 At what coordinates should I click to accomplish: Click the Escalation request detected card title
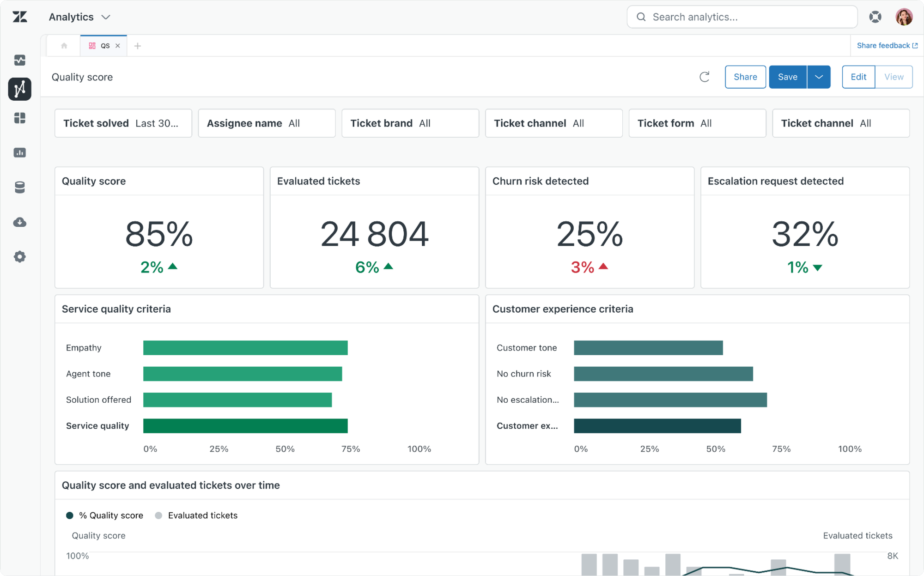coord(776,181)
